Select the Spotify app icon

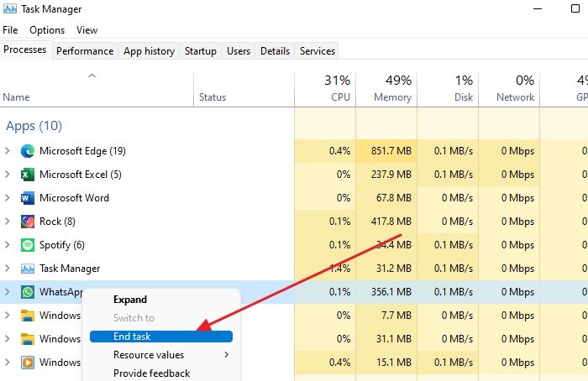(28, 245)
